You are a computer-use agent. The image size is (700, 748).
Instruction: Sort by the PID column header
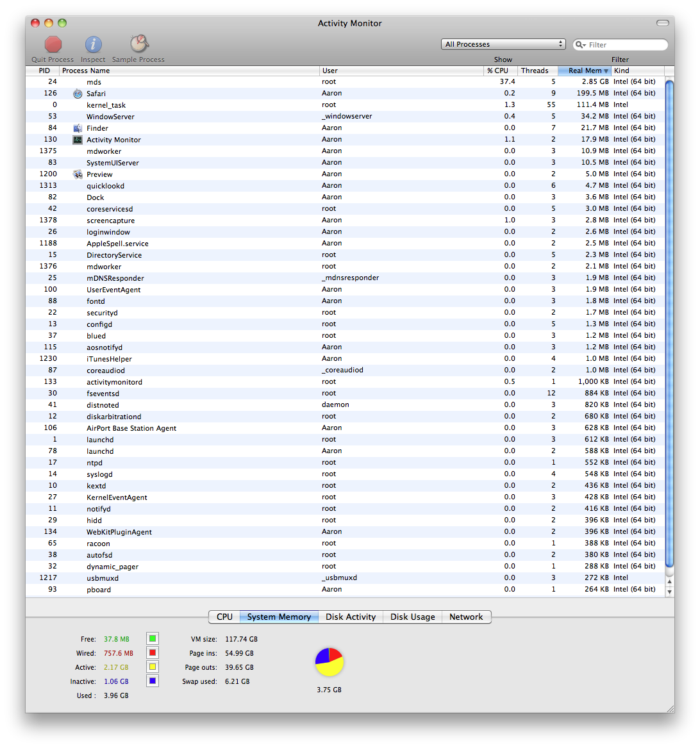(x=42, y=71)
